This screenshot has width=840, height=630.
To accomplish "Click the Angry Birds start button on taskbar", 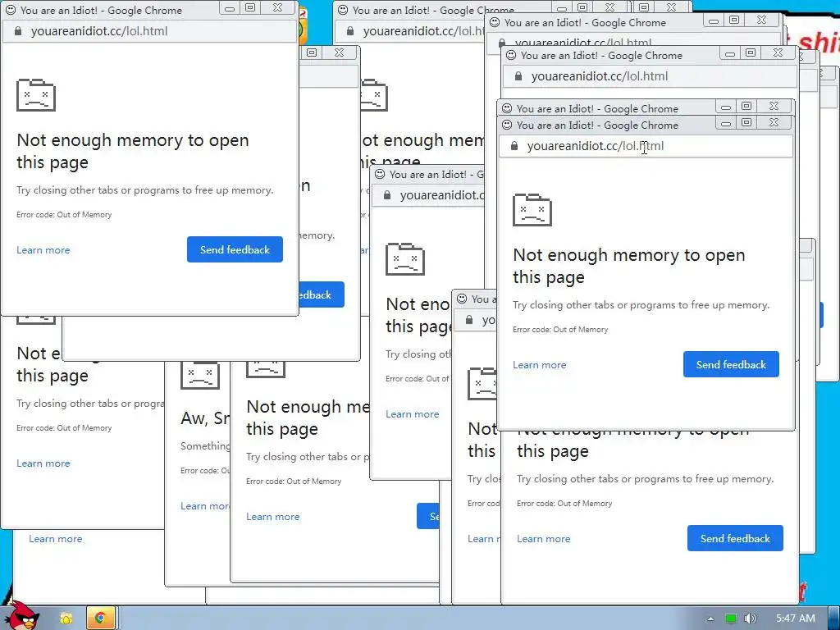I will click(21, 616).
